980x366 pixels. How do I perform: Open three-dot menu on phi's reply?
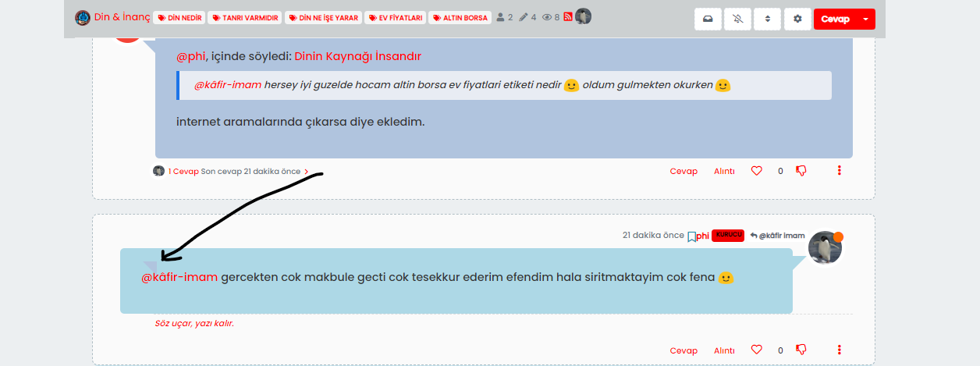tap(840, 350)
